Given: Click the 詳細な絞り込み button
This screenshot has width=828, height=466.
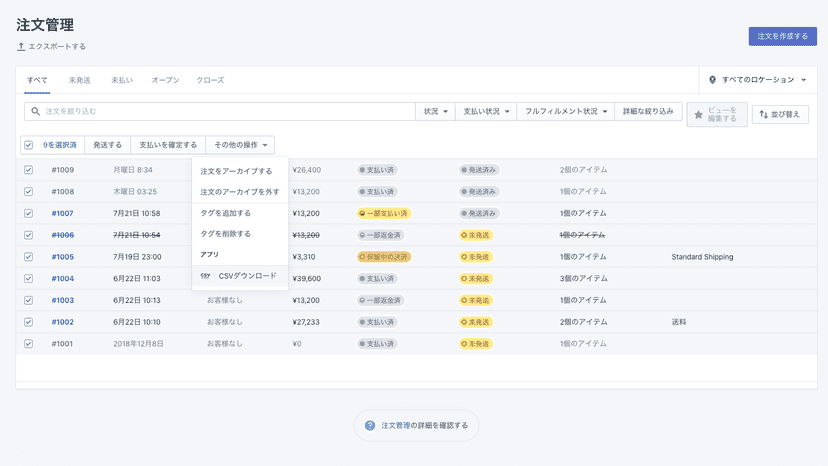Looking at the screenshot, I should pyautogui.click(x=648, y=111).
